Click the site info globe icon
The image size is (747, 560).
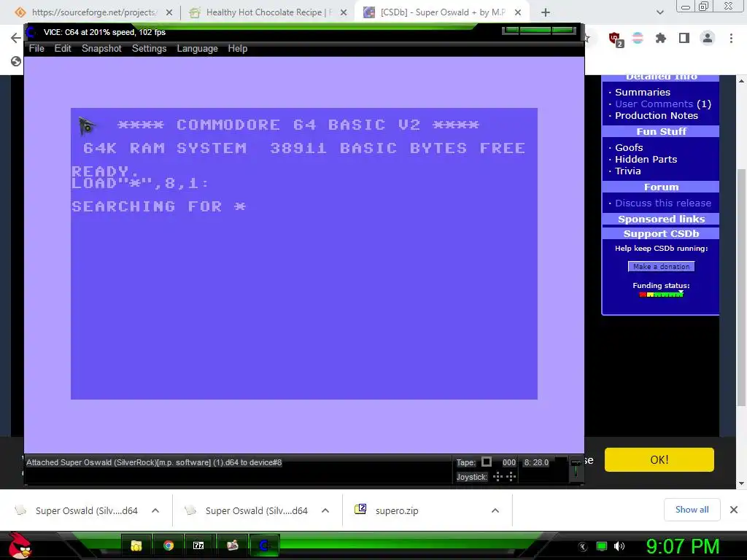[16, 61]
